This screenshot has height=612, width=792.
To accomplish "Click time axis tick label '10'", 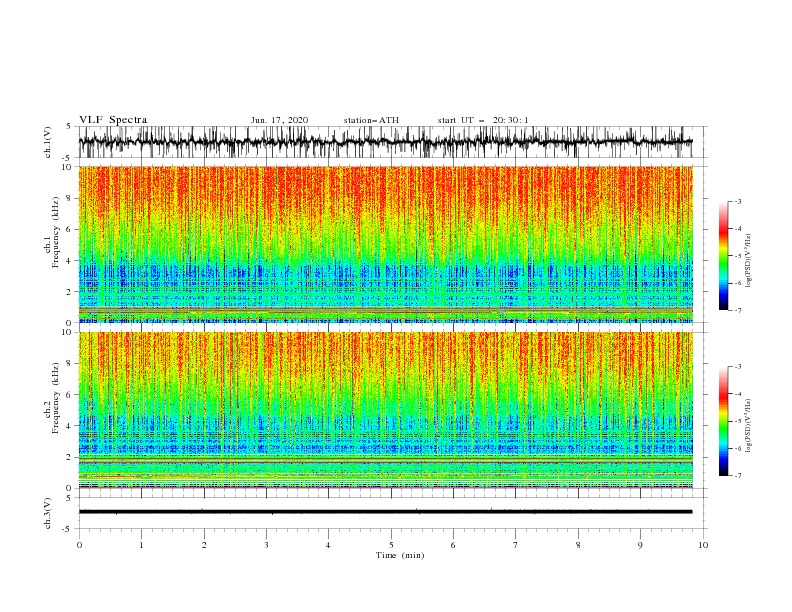I will point(703,545).
